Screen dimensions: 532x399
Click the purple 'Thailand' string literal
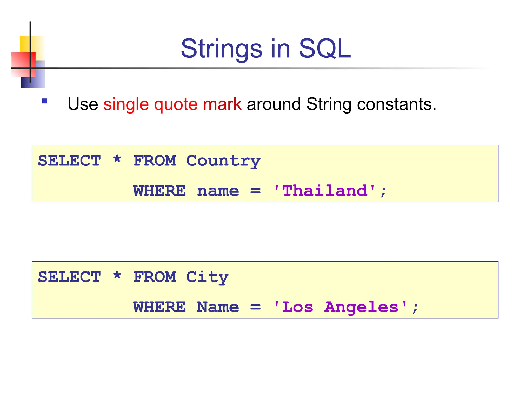(325, 191)
